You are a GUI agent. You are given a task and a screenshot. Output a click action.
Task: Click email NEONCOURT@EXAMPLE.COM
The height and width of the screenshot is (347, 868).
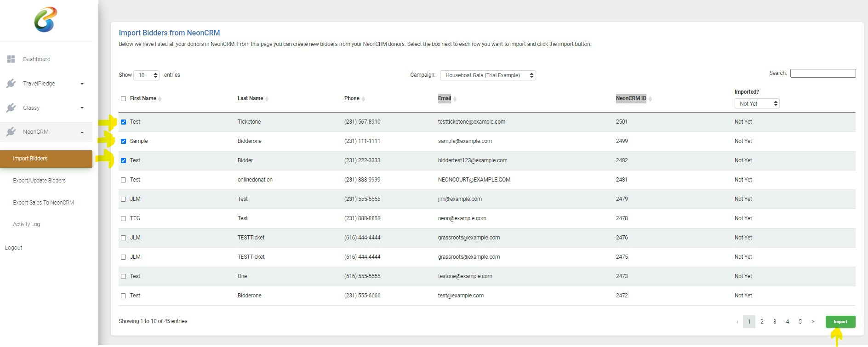(474, 180)
